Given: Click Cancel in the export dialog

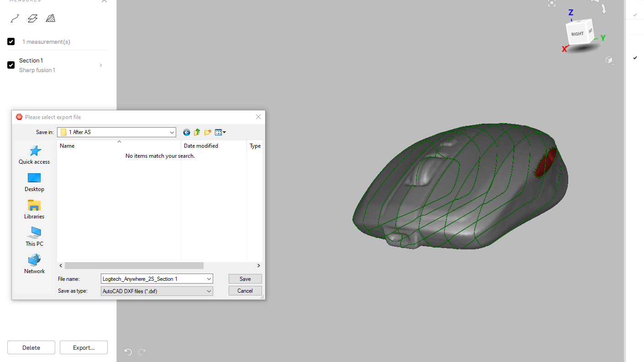Looking at the screenshot, I should click(x=245, y=291).
